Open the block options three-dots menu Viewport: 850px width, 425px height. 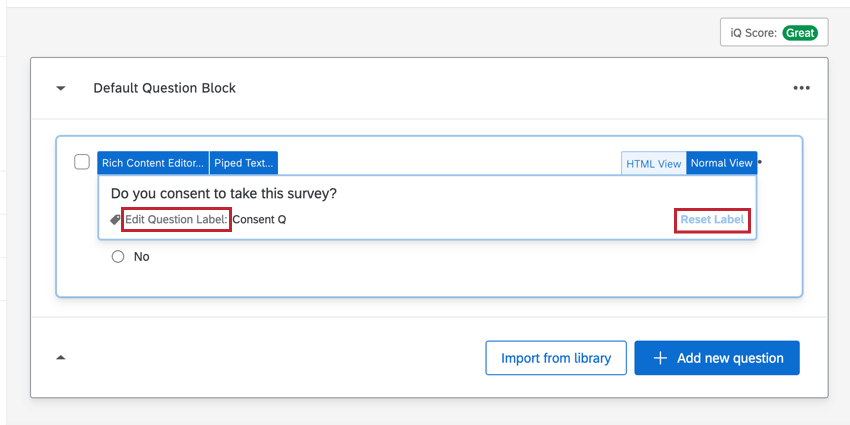point(801,88)
